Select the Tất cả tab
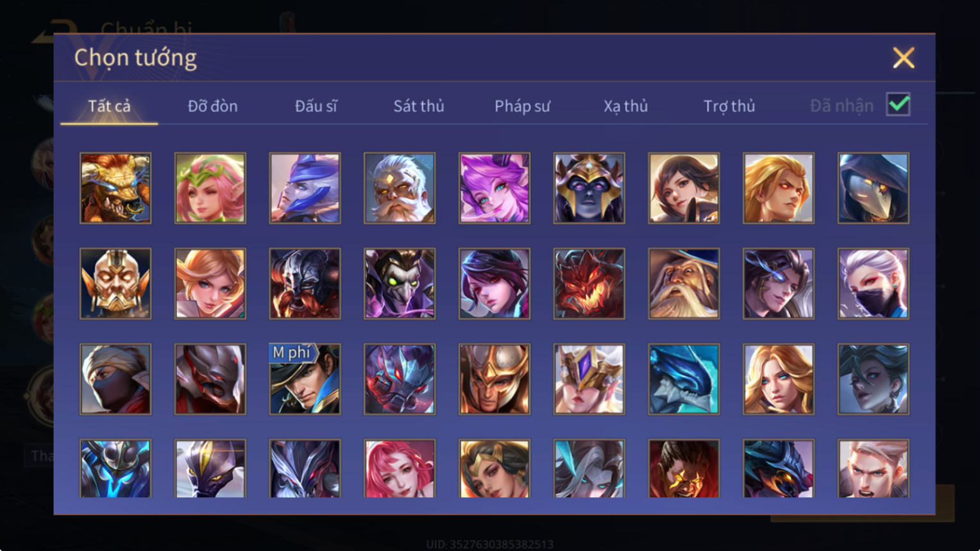980x551 pixels. click(x=109, y=106)
